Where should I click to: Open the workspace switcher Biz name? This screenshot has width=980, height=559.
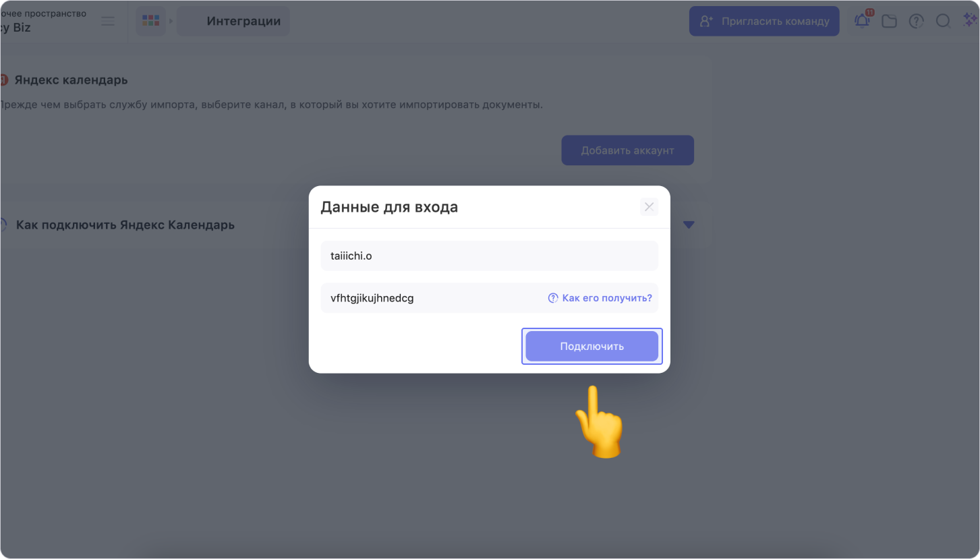click(17, 28)
